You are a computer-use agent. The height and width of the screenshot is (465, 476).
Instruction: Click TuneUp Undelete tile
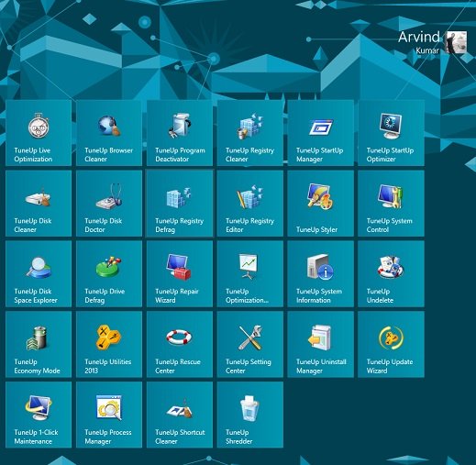click(391, 274)
